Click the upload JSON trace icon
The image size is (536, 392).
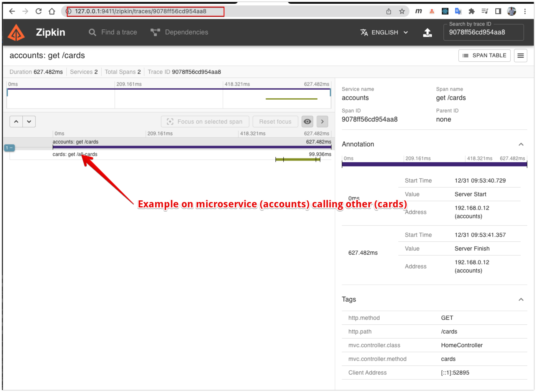(427, 33)
